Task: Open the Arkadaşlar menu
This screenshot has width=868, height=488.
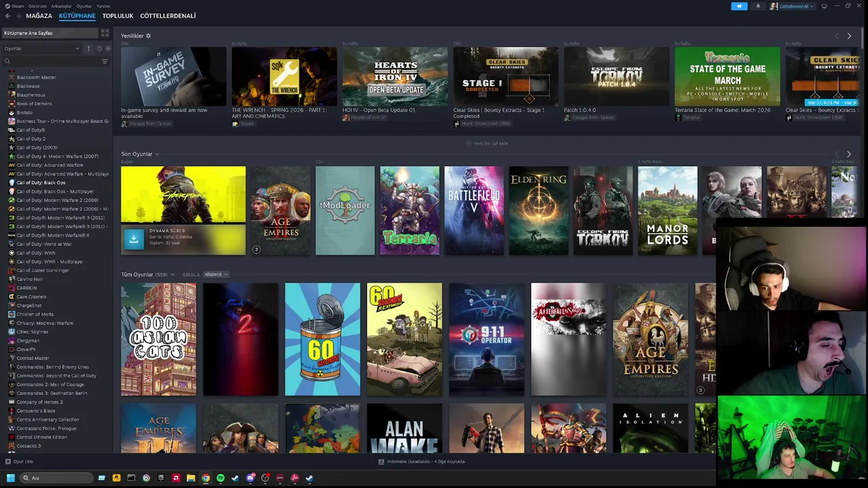Action: coord(62,6)
